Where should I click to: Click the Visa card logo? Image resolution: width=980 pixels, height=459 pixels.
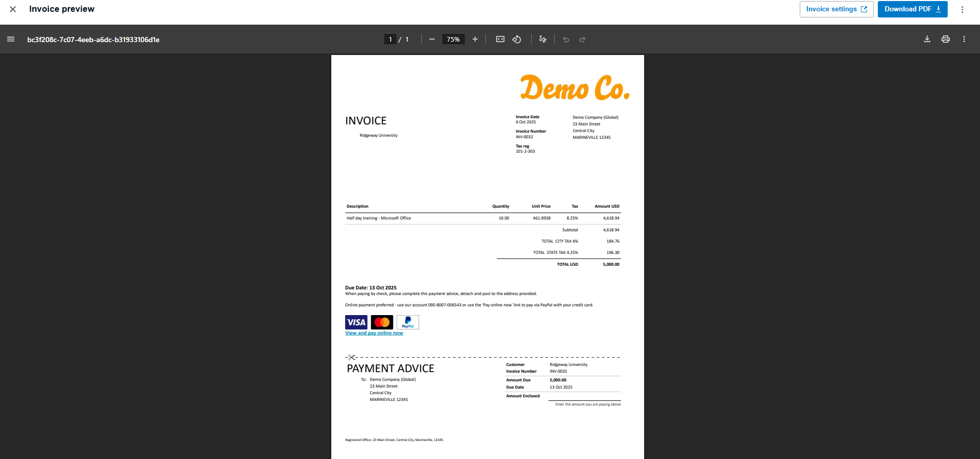pos(356,322)
